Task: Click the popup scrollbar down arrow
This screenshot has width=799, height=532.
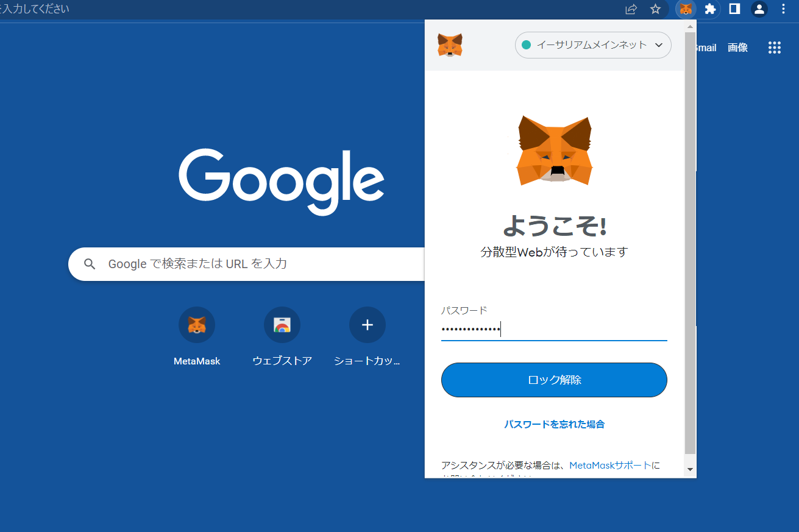Action: tap(690, 469)
